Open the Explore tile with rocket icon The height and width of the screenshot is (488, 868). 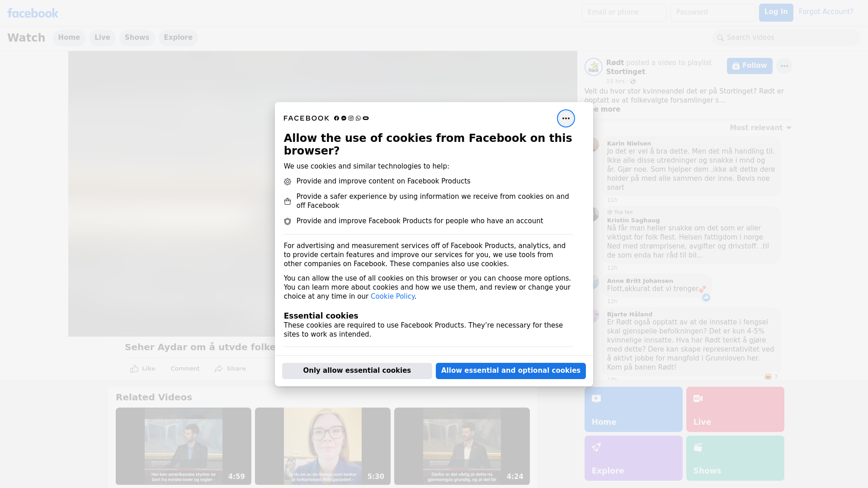click(x=633, y=458)
